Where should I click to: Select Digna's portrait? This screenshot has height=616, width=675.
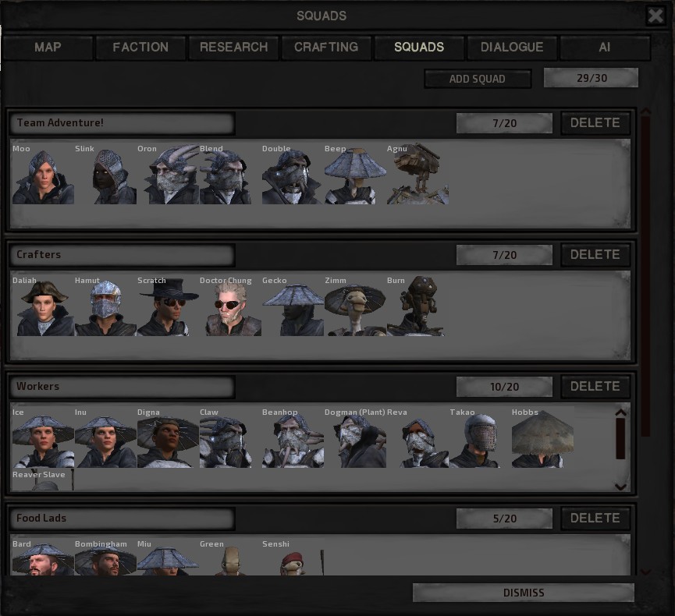tap(168, 437)
